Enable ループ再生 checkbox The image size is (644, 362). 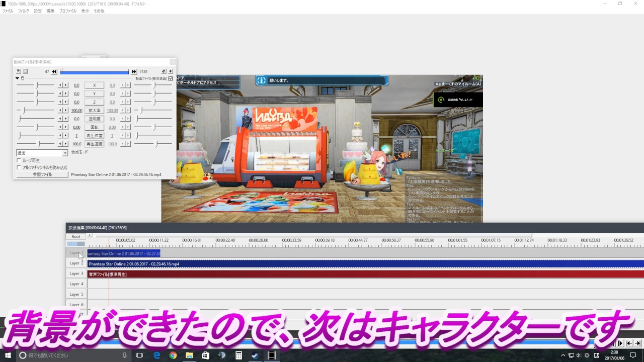click(x=19, y=160)
